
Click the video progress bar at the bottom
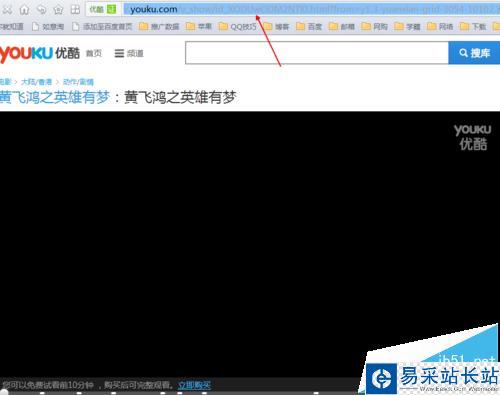[180, 393]
